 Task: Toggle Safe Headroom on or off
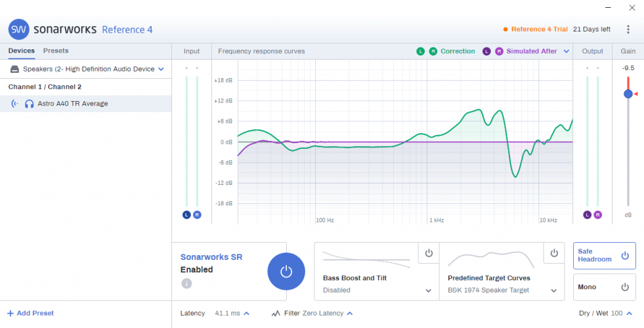[624, 255]
